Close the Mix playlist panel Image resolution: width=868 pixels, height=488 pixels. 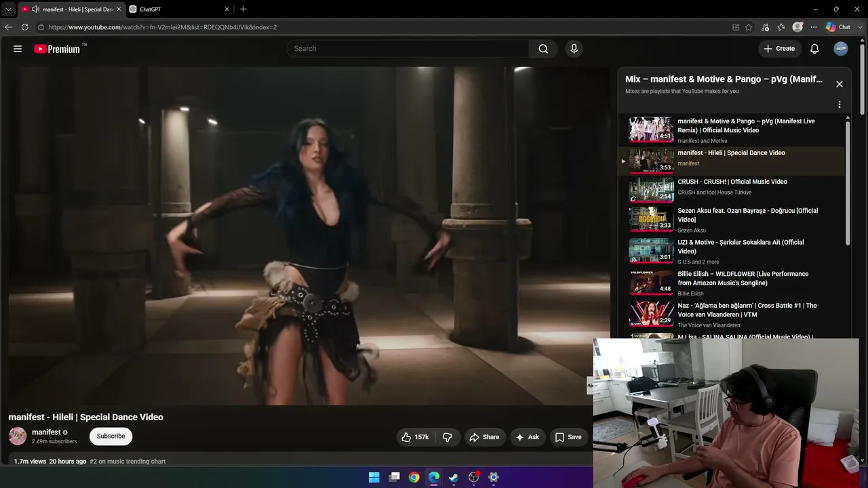pos(840,84)
